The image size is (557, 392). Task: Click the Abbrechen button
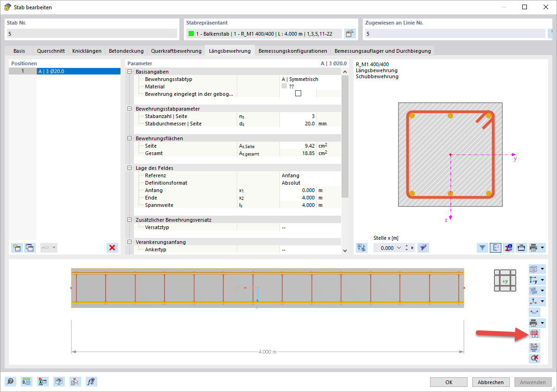(491, 382)
